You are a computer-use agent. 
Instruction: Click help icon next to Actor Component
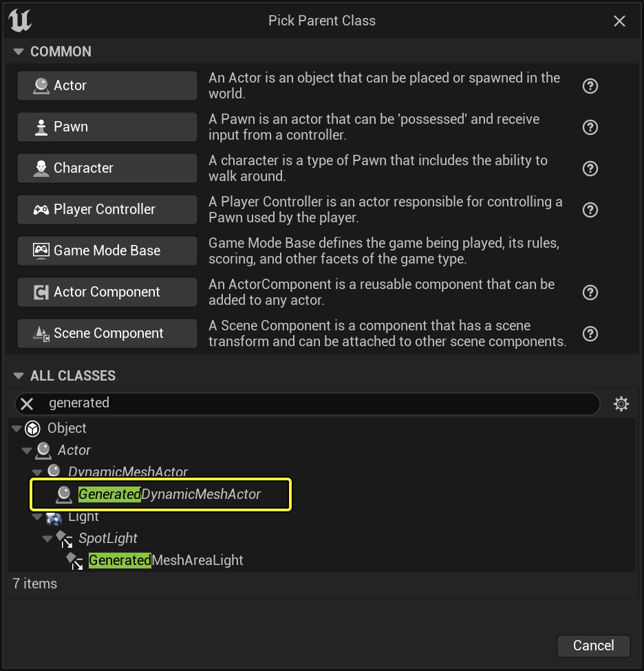[590, 292]
